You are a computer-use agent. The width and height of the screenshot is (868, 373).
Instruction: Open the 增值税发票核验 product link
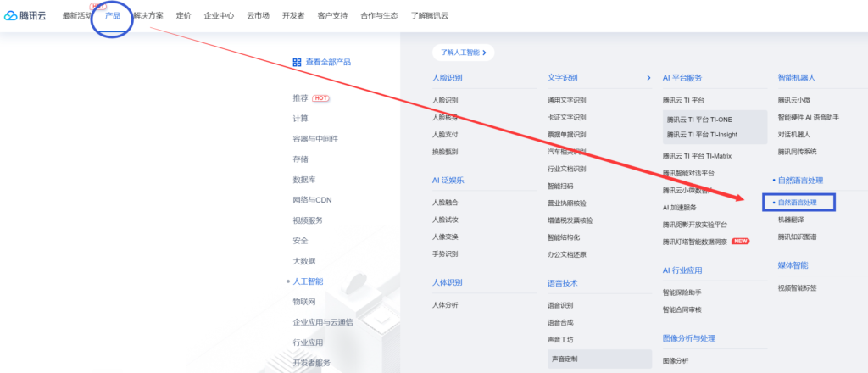click(570, 220)
